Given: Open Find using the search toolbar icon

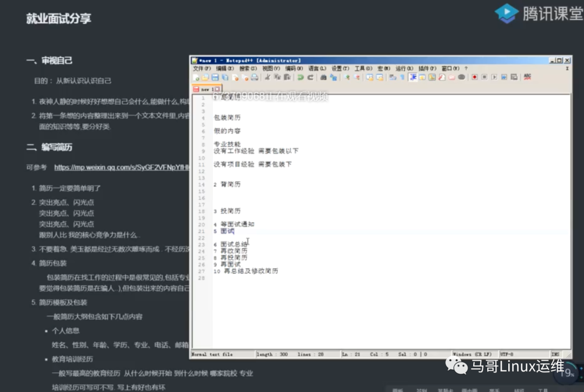Looking at the screenshot, I should 323,77.
